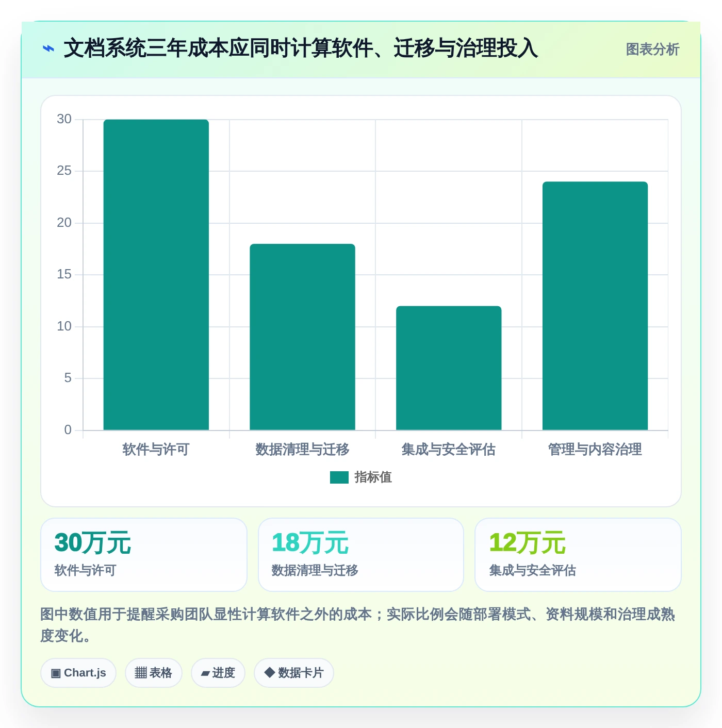Viewport: 722px width, 728px height.
Task: Click the 集成与安全评估 caption under 12万元
Action: point(533,571)
